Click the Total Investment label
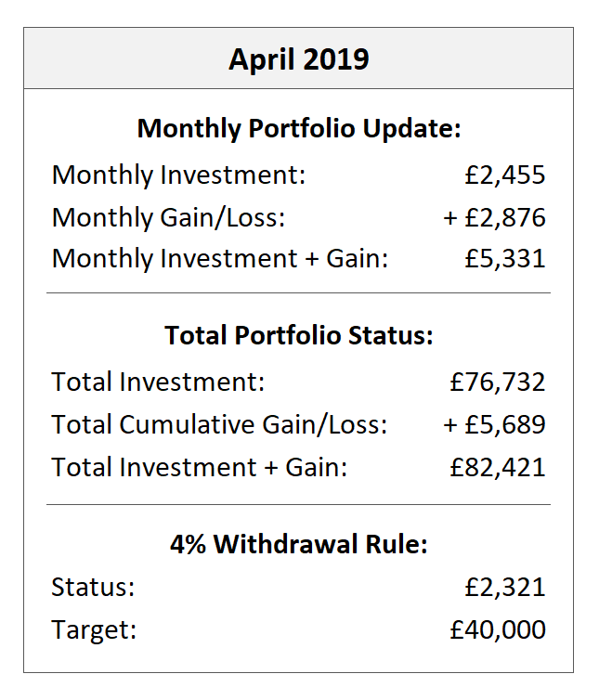Viewport: 599px width, 700px height. [158, 382]
